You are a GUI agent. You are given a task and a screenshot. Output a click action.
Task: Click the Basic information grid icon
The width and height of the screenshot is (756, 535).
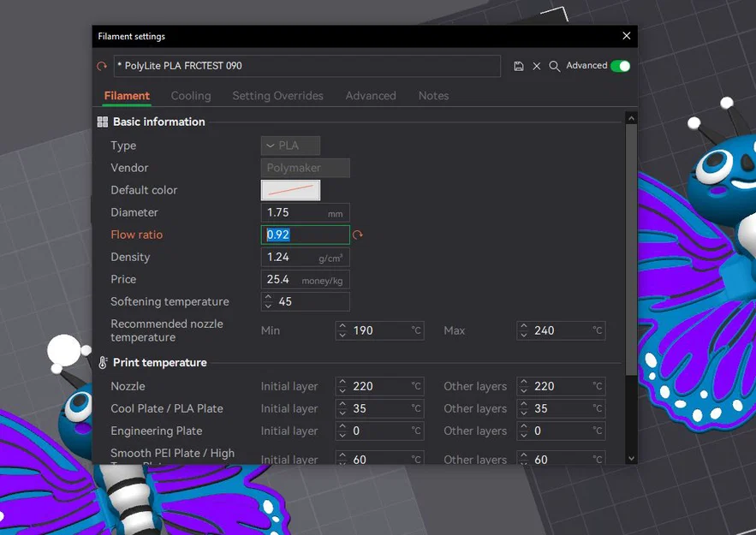pyautogui.click(x=103, y=122)
